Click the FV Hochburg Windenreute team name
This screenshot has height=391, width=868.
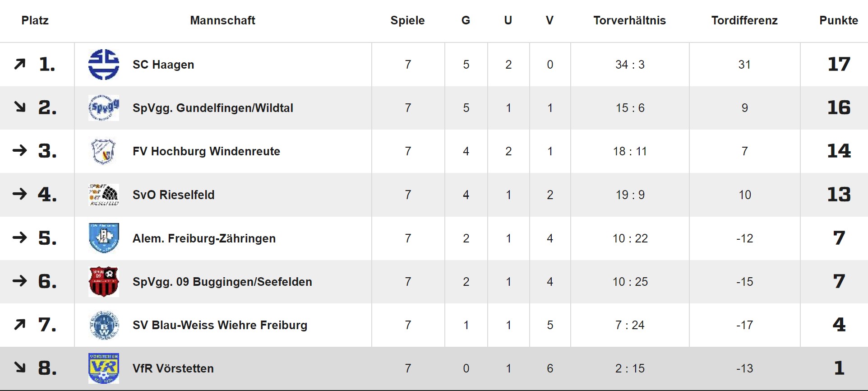tap(206, 151)
